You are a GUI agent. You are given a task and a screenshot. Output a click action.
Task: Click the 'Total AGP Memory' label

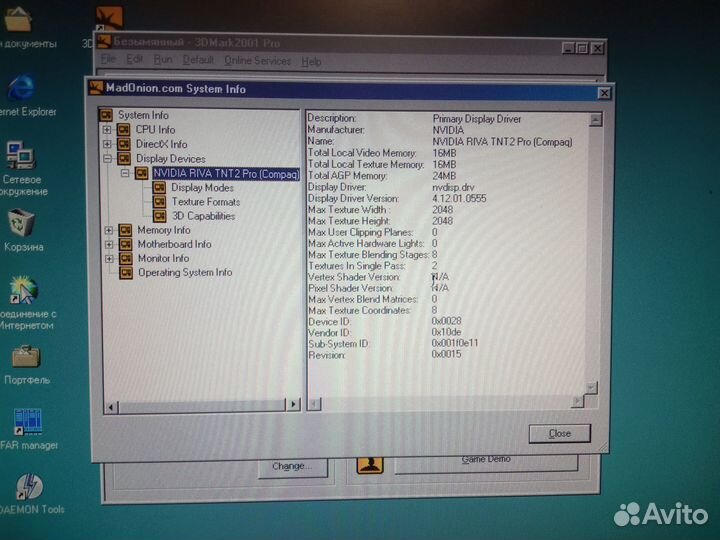point(347,175)
